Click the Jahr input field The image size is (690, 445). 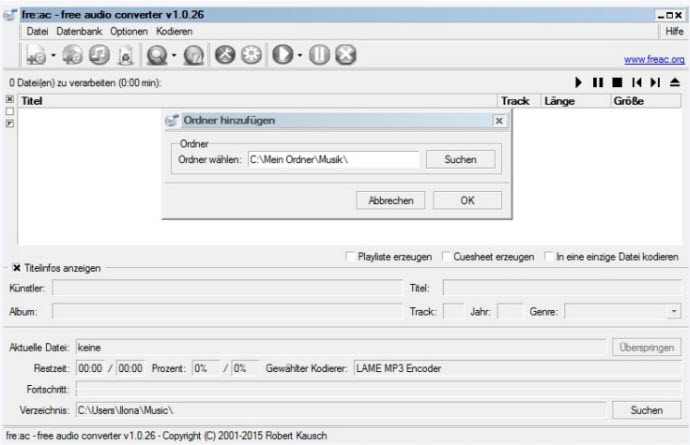(510, 312)
